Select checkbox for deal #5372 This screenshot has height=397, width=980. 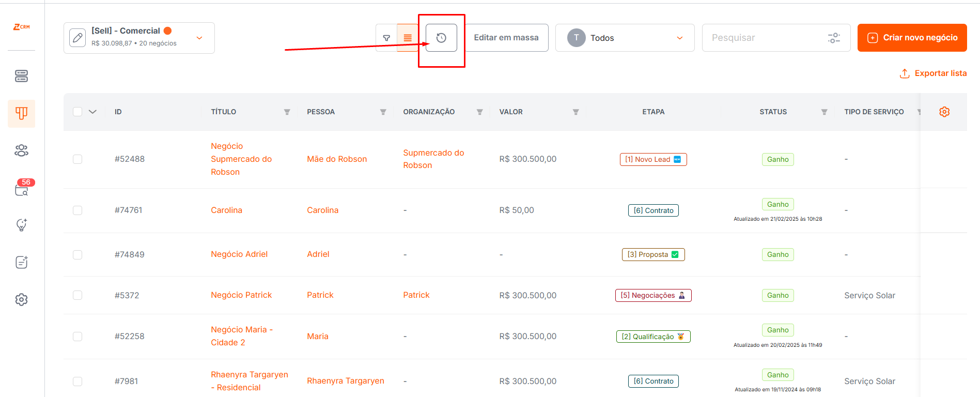[77, 295]
